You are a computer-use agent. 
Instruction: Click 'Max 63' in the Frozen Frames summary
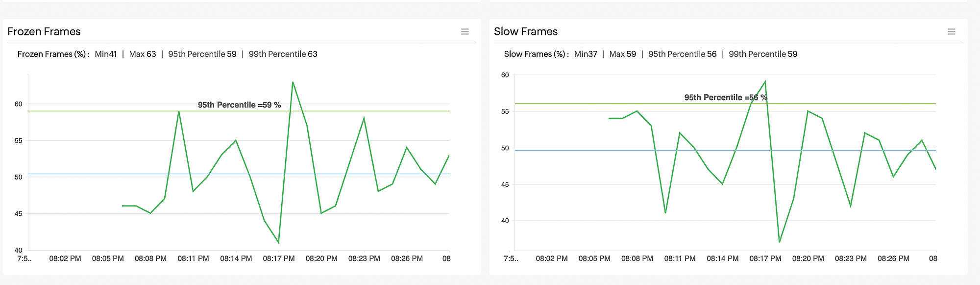click(x=143, y=54)
